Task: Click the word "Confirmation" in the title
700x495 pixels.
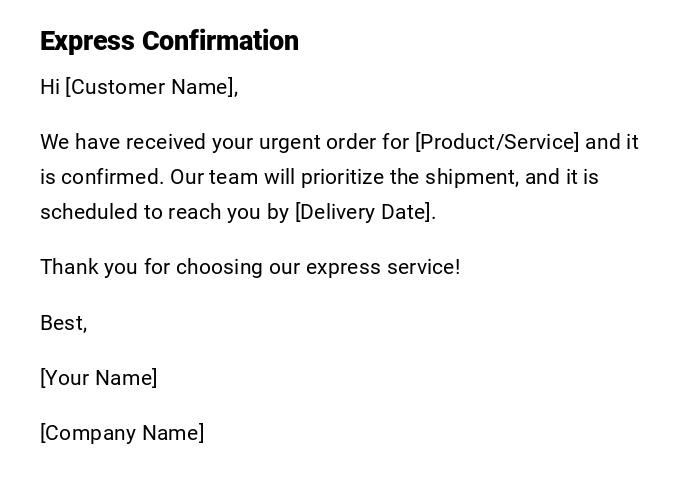Action: coord(220,41)
